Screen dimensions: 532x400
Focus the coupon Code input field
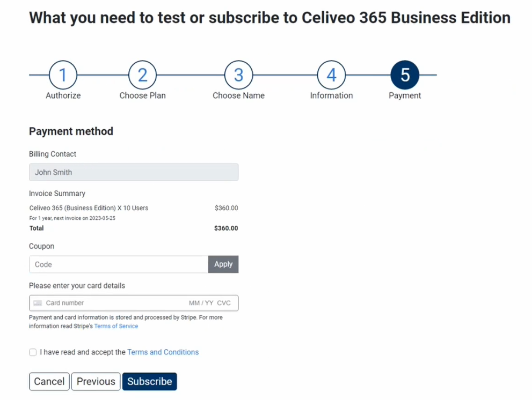coord(118,264)
